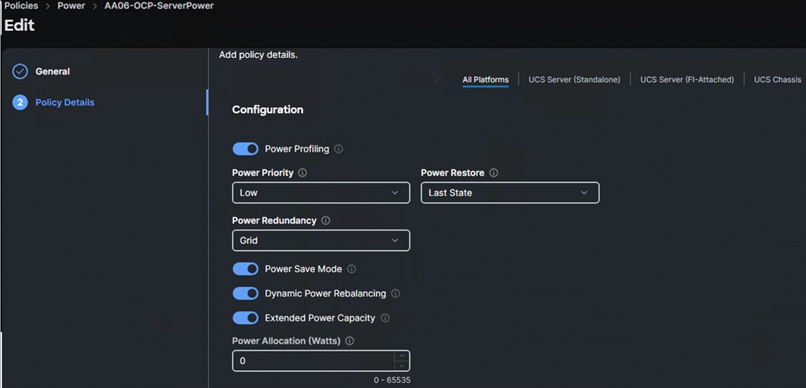Toggle the Power Profiling switch
Screen dimensions: 806x388
245,149
